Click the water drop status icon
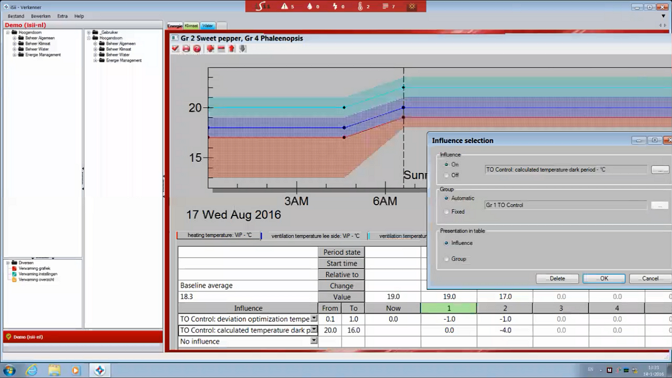This screenshot has width=672, height=378. click(310, 6)
